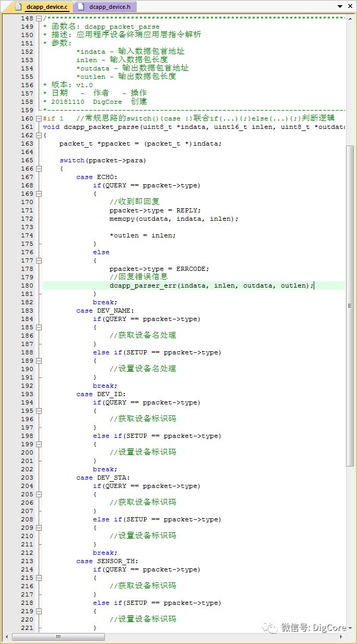Click "ppacket->type = REPLY;" statement
The image size is (357, 644).
[x=155, y=210]
